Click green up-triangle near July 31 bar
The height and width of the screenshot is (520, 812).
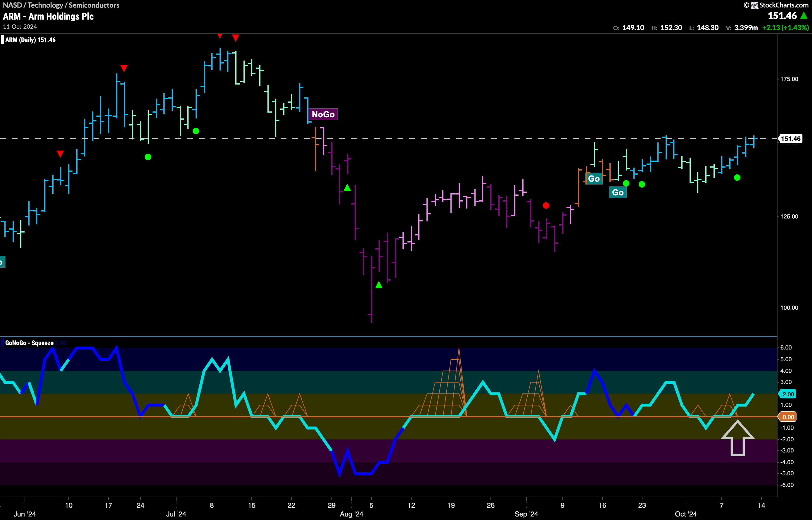[x=347, y=187]
